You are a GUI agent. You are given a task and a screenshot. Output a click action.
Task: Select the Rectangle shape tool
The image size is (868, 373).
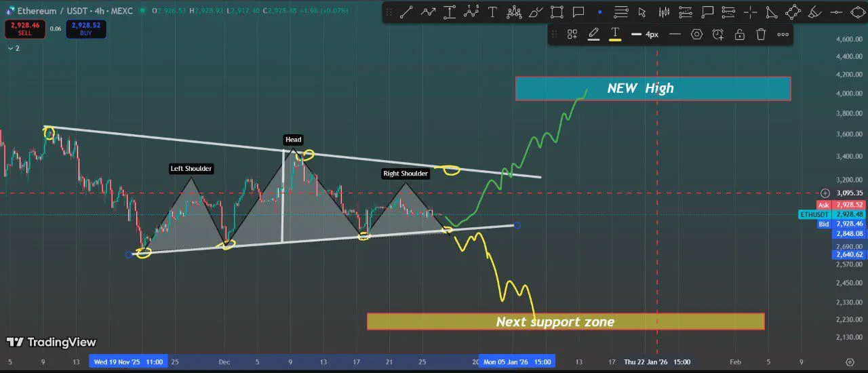click(x=557, y=12)
